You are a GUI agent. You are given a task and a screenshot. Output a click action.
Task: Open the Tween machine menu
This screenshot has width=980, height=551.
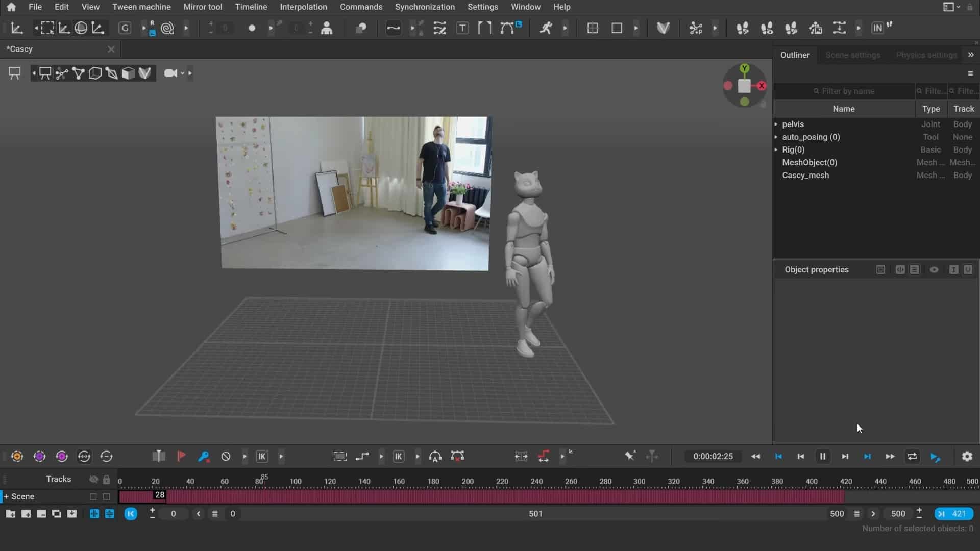(x=141, y=7)
